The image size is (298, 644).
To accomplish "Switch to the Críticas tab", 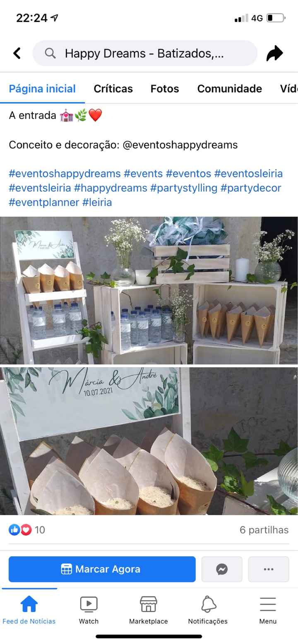I will coord(113,89).
